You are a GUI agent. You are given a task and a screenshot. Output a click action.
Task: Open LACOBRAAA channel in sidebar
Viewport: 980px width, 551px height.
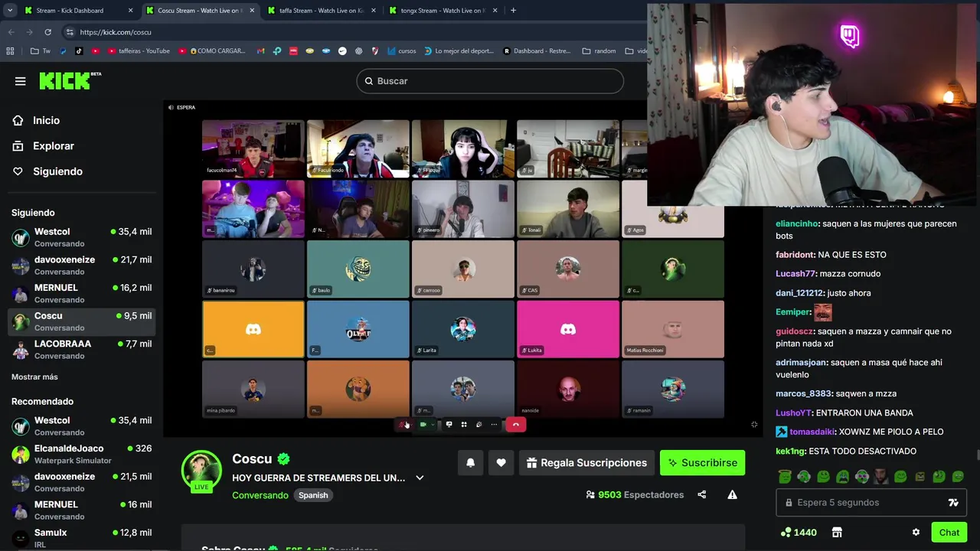tap(81, 349)
